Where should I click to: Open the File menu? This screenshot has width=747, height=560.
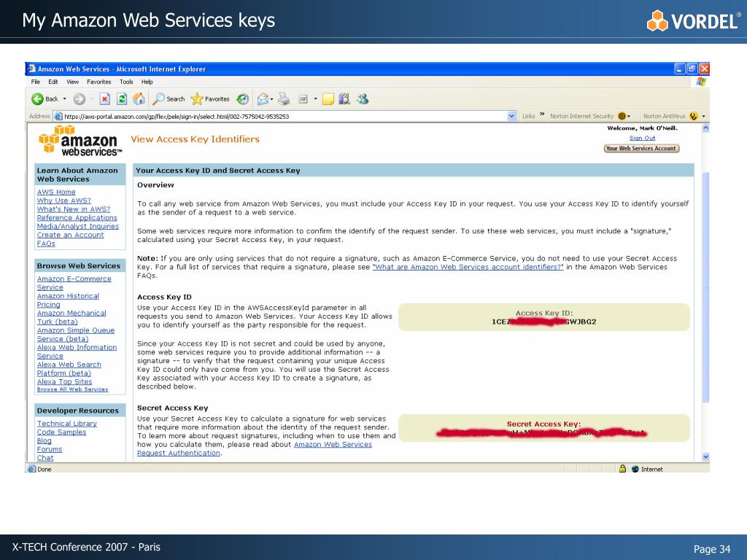(36, 82)
